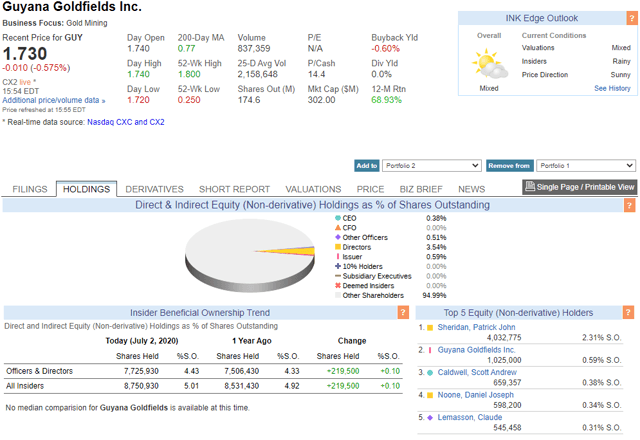Screen dimensions: 640x440
Task: Click the Subsidiary Executives dash legend marker
Action: 338,276
